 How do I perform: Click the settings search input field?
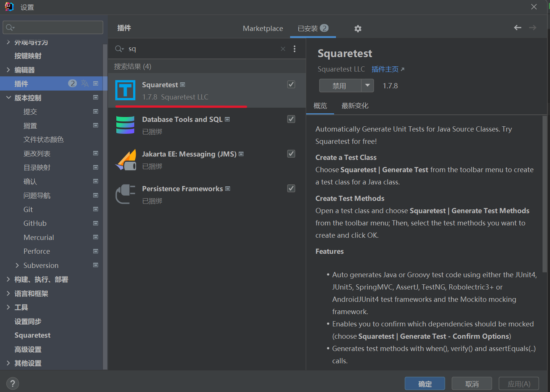pyautogui.click(x=53, y=28)
